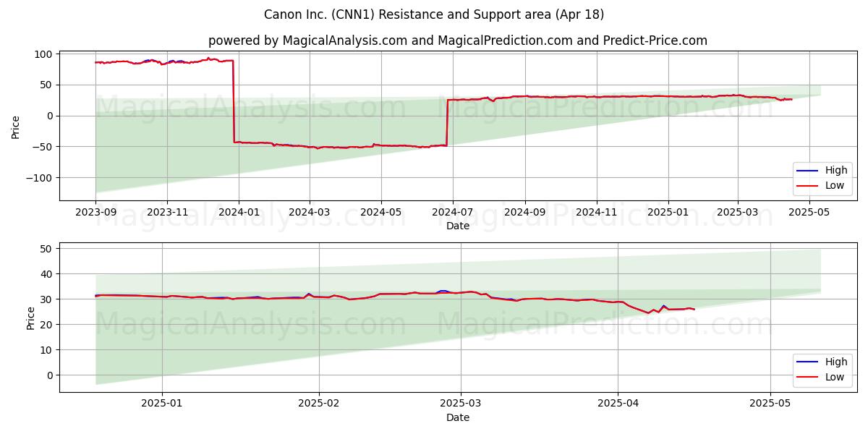The image size is (868, 434).
Task: Click the '2024-09' date label on the top chart
Action: tap(525, 213)
